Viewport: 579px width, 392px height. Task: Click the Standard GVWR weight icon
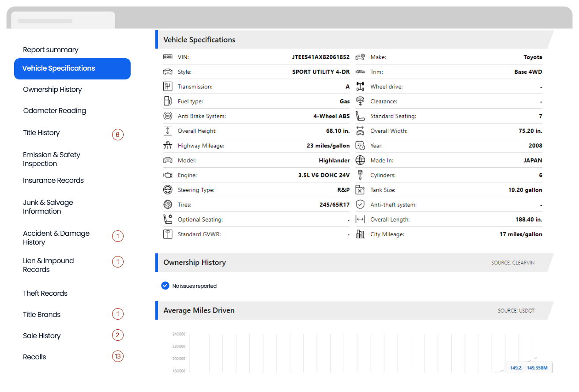[x=168, y=234]
